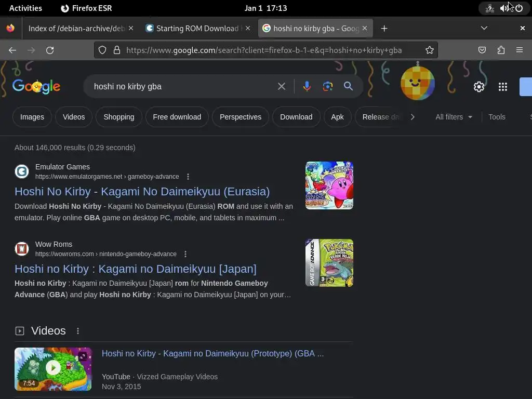Close the hoshi no kirby gba tab
Viewport: 532px width, 399px height.
[365, 28]
